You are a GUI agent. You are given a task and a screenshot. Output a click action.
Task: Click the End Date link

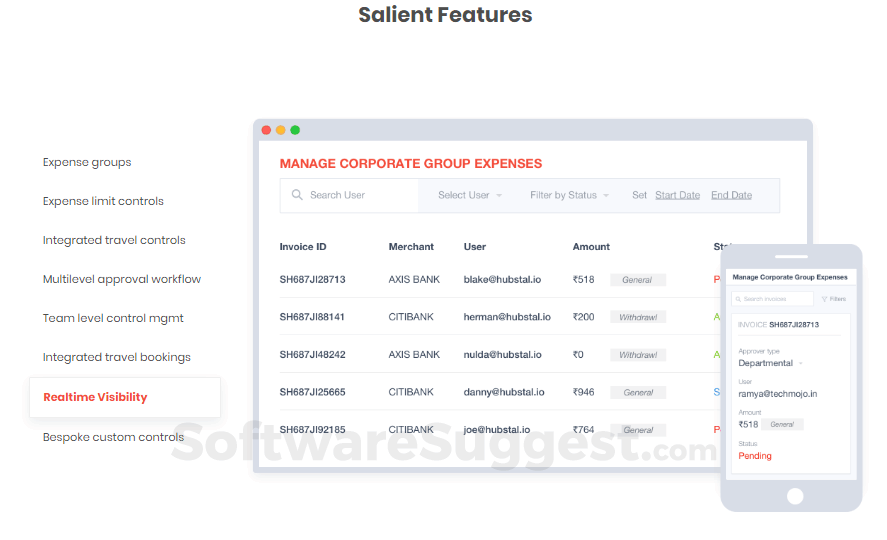(x=731, y=195)
